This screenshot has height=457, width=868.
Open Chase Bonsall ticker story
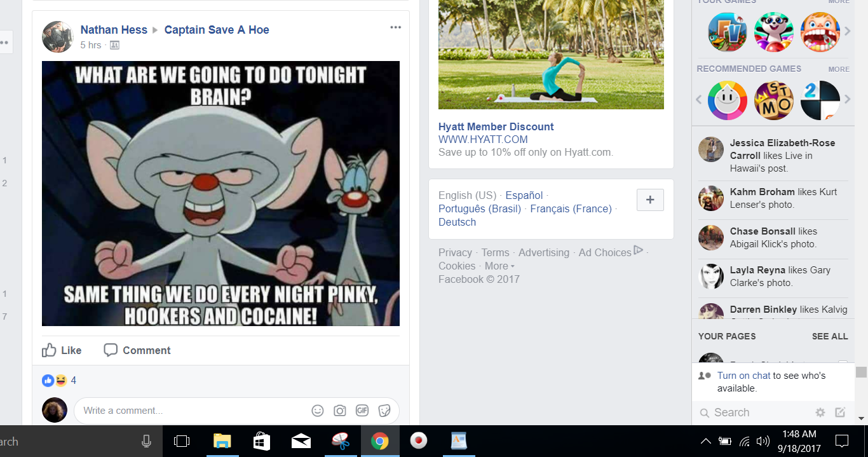pyautogui.click(x=773, y=238)
